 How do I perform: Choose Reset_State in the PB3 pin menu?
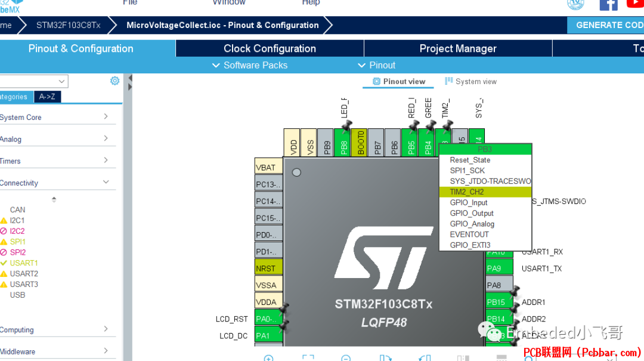pos(485,160)
